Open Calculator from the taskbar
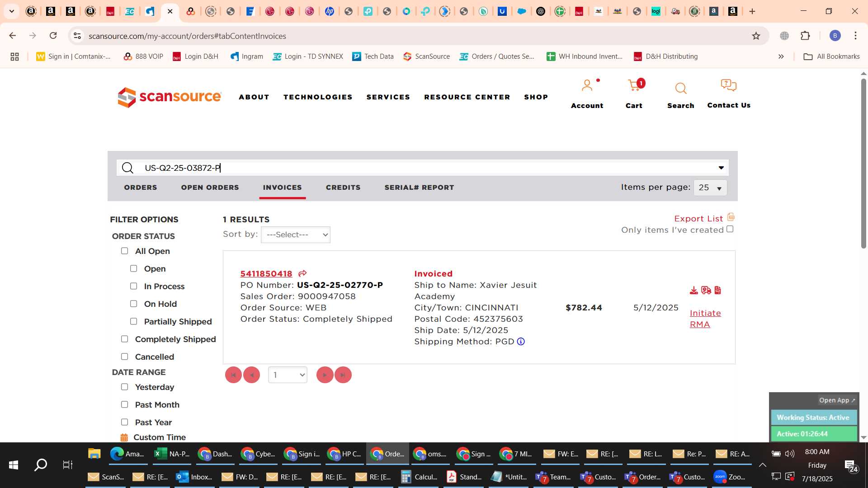Image resolution: width=868 pixels, height=488 pixels. click(419, 477)
